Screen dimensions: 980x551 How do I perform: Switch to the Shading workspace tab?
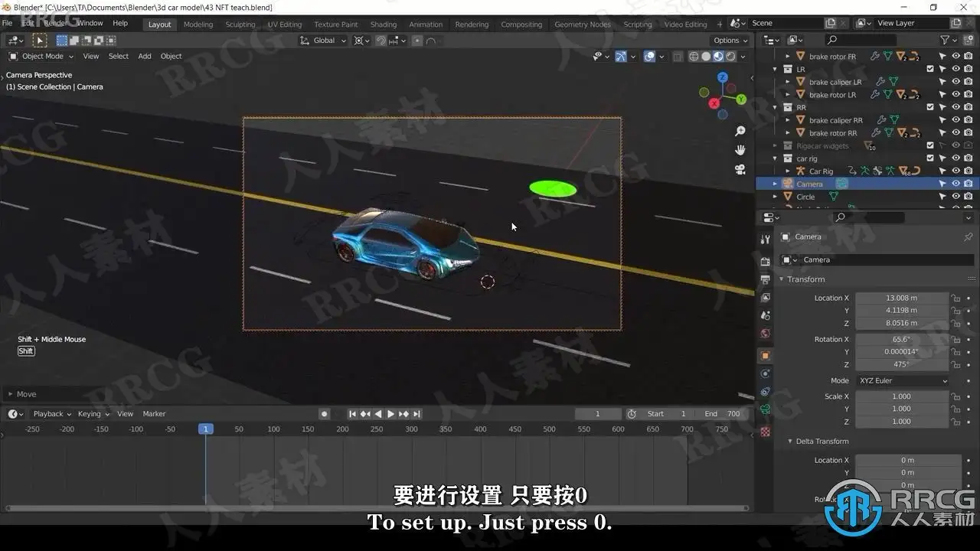[384, 24]
